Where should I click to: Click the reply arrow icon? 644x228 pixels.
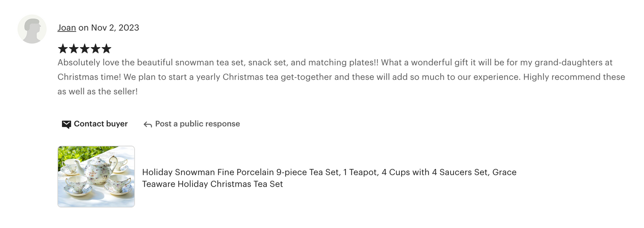click(148, 124)
